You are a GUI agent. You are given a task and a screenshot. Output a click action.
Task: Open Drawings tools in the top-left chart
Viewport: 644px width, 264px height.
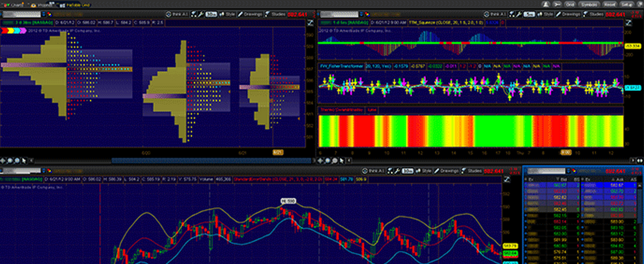[250, 13]
